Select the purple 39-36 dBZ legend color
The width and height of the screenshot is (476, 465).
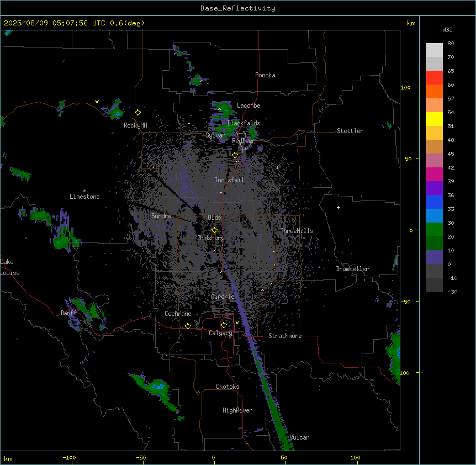click(434, 188)
